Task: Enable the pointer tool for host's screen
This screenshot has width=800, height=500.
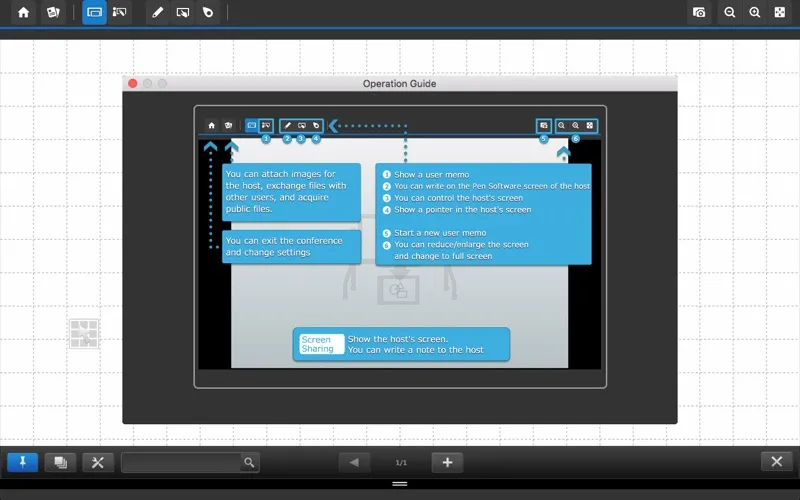Action: coord(208,13)
